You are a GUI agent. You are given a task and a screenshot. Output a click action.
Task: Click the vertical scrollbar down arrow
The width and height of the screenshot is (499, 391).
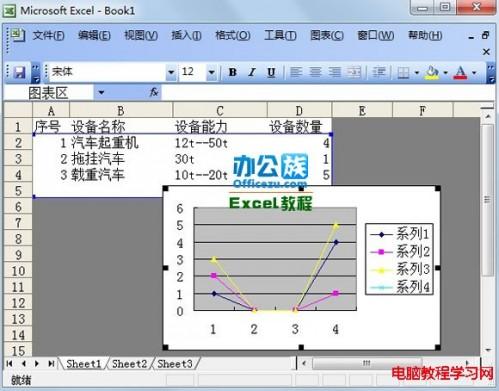(488, 350)
